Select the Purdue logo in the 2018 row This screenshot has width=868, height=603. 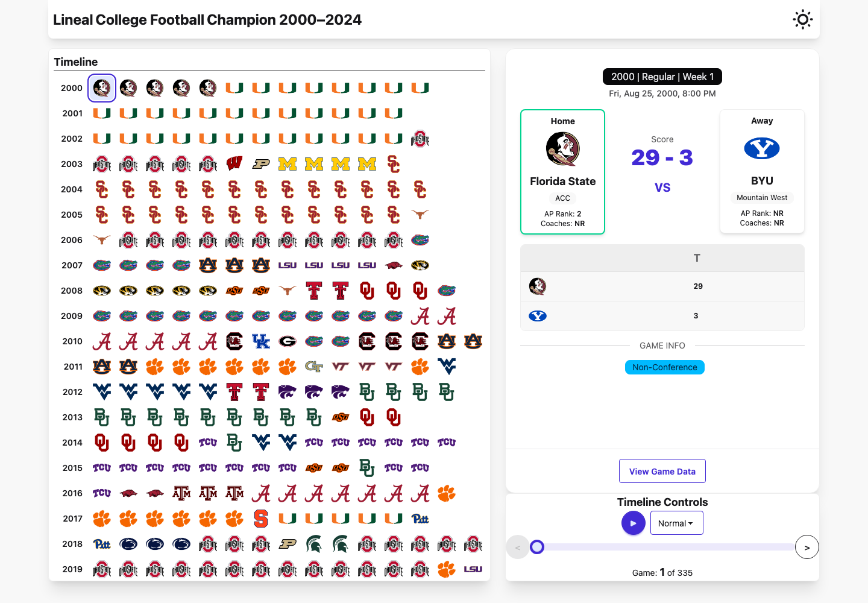pos(288,544)
